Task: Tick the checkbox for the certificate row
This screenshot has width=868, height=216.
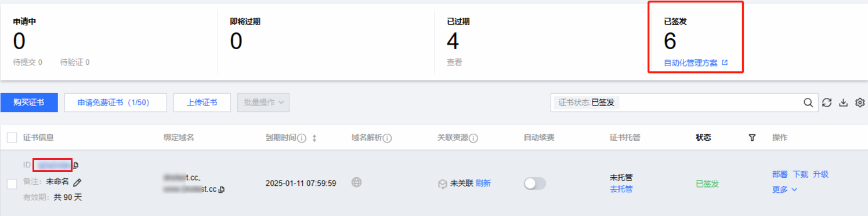Action: [12, 184]
